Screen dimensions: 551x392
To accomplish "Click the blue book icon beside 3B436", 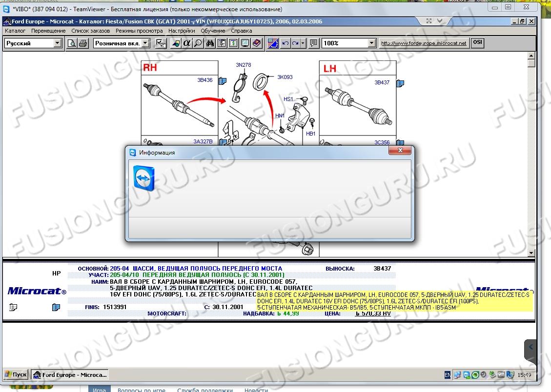I will (223, 81).
